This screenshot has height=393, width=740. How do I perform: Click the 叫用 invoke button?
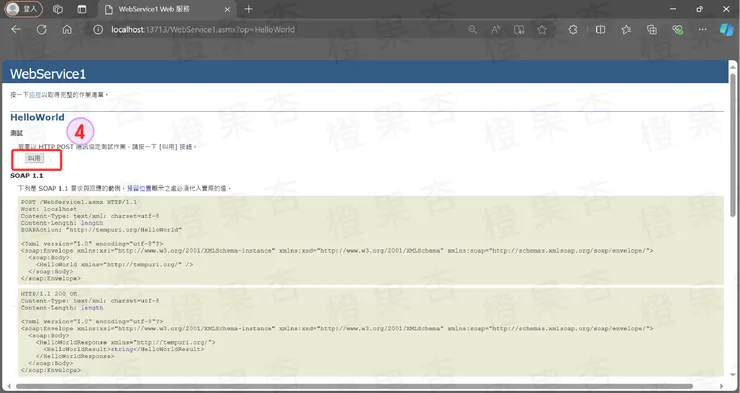pos(34,158)
